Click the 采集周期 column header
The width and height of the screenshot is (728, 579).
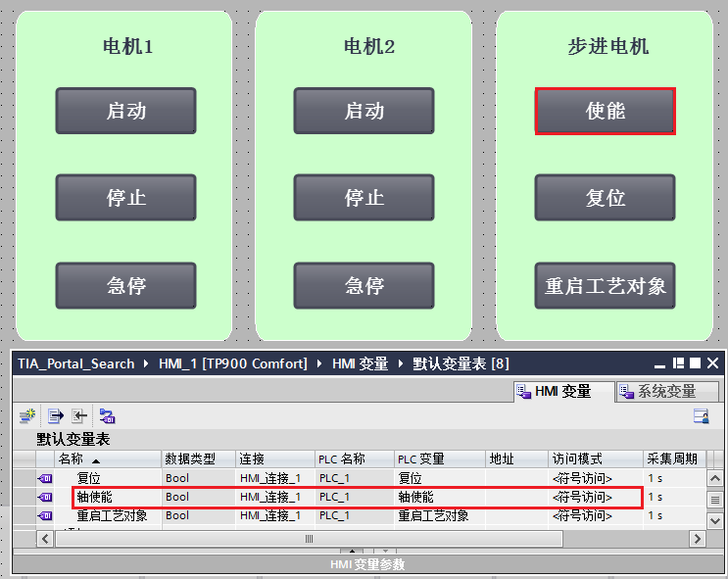pyautogui.click(x=675, y=458)
